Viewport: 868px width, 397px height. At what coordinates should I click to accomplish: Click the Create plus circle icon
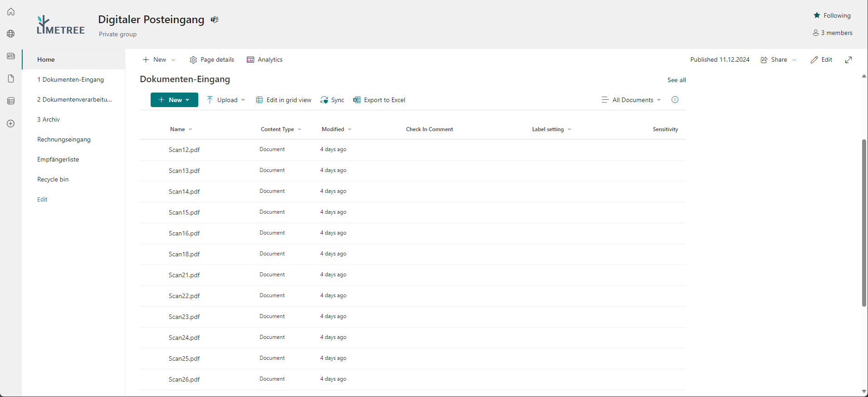(11, 123)
